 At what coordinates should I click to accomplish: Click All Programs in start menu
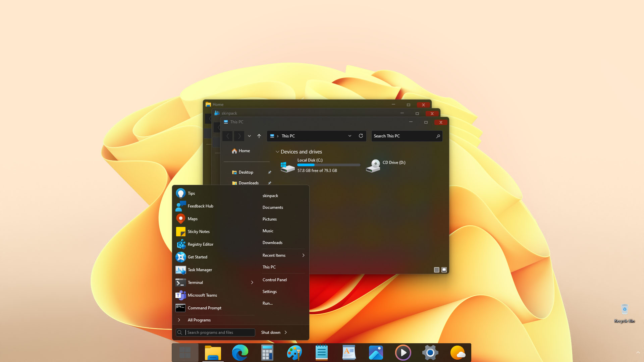click(x=199, y=320)
